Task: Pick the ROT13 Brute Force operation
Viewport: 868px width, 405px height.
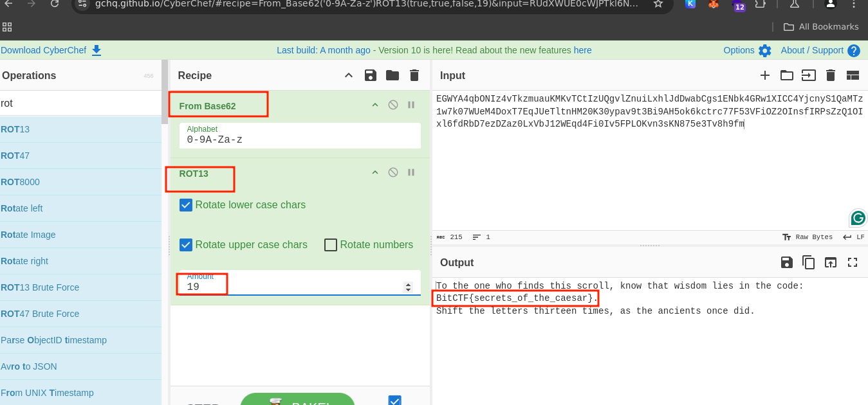Action: (x=80, y=287)
